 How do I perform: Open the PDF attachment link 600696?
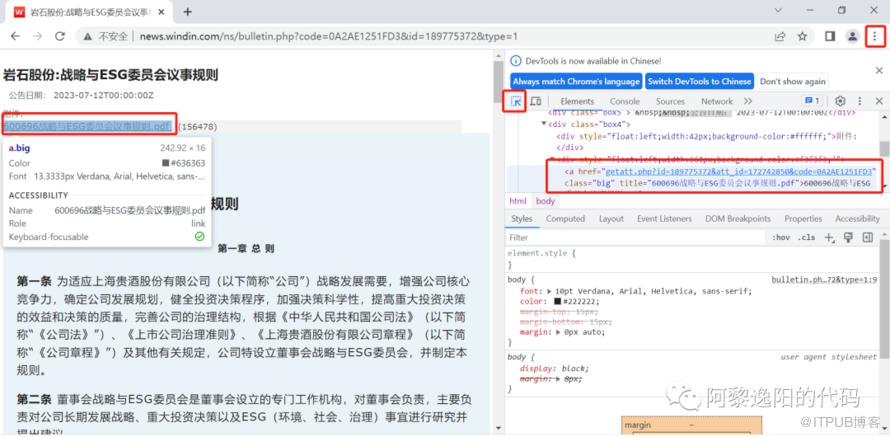(x=86, y=126)
